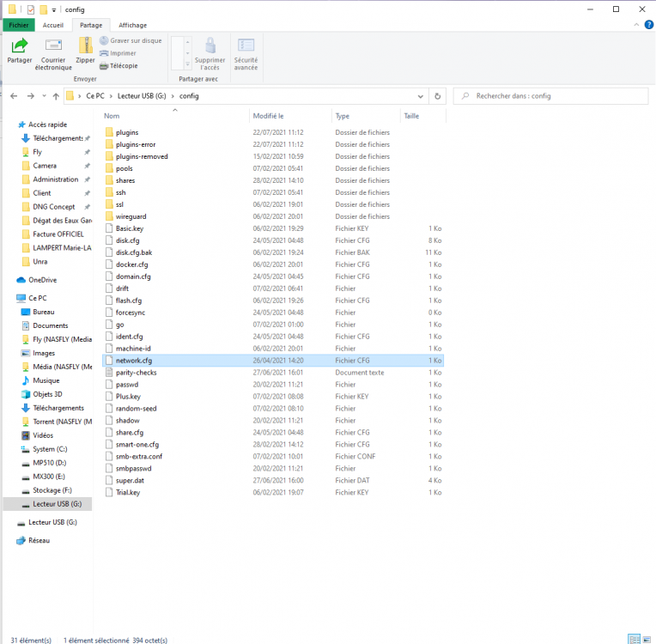Image resolution: width=656 pixels, height=644 pixels.
Task: Select System (C:) drive
Action: (50, 449)
